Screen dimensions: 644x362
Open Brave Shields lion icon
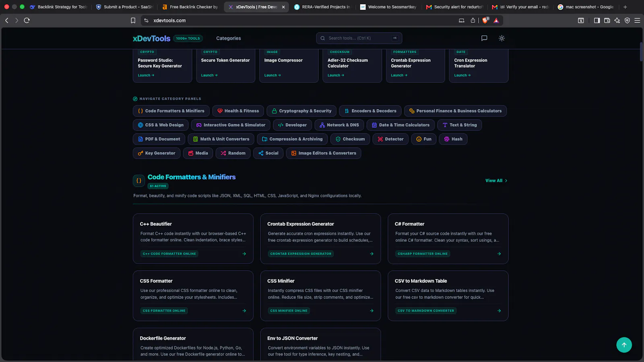(485, 20)
